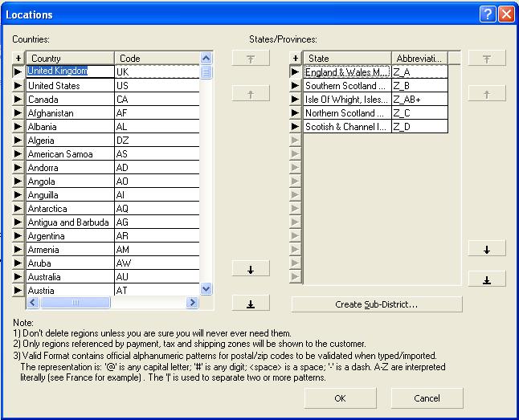Select the Andorra row arrow marker
519x420 pixels.
18,167
